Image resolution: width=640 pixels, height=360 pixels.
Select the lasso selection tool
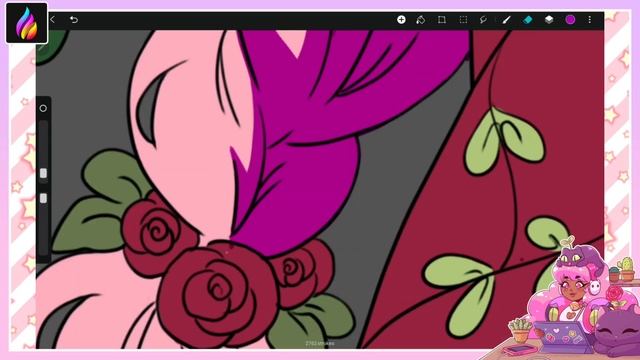click(484, 20)
